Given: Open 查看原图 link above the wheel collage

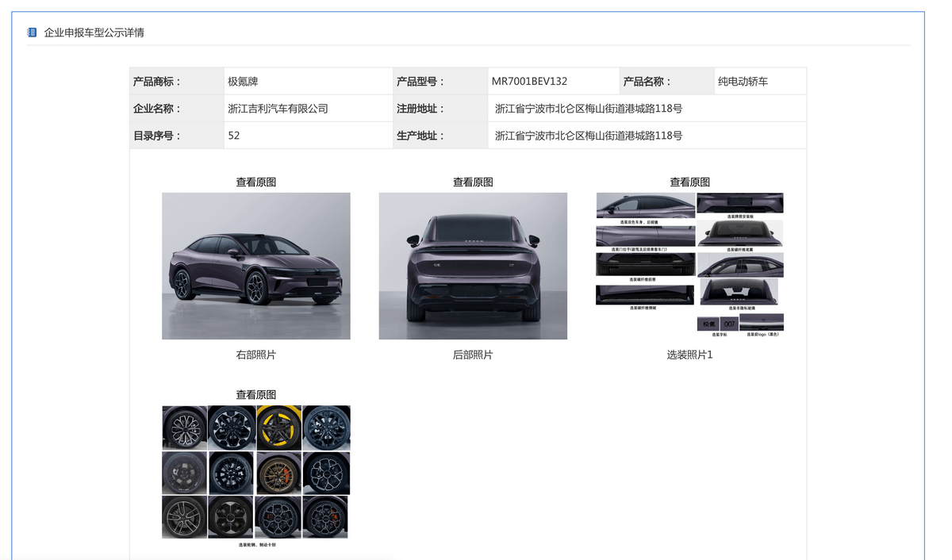Looking at the screenshot, I should (255, 395).
